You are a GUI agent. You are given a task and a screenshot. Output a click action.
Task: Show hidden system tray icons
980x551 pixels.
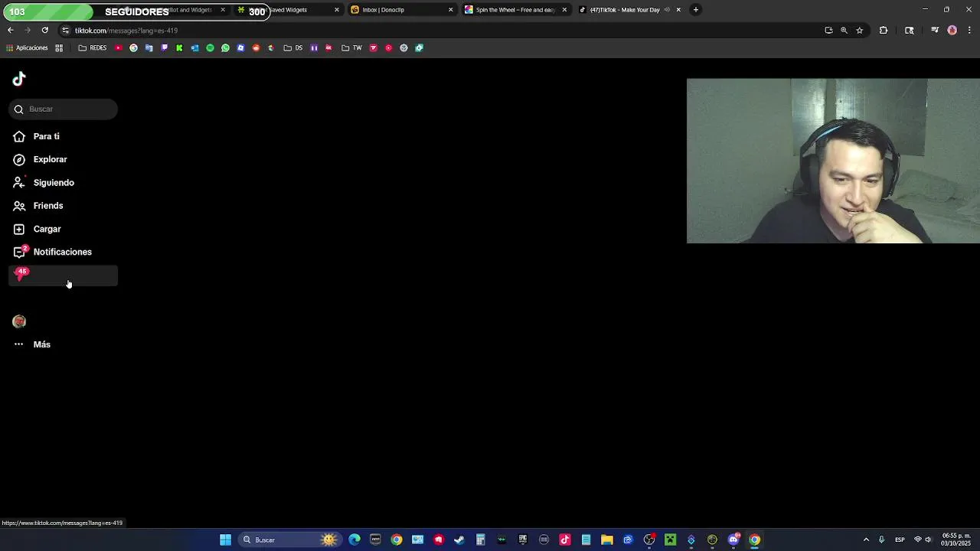point(867,540)
